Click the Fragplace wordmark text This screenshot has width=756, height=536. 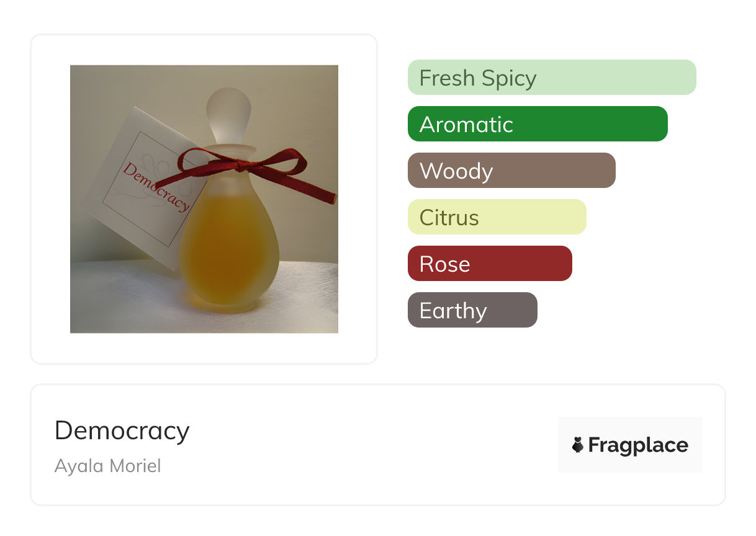coord(638,445)
